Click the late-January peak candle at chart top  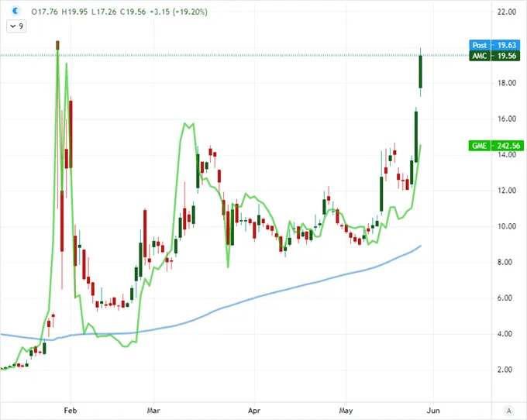point(57,46)
